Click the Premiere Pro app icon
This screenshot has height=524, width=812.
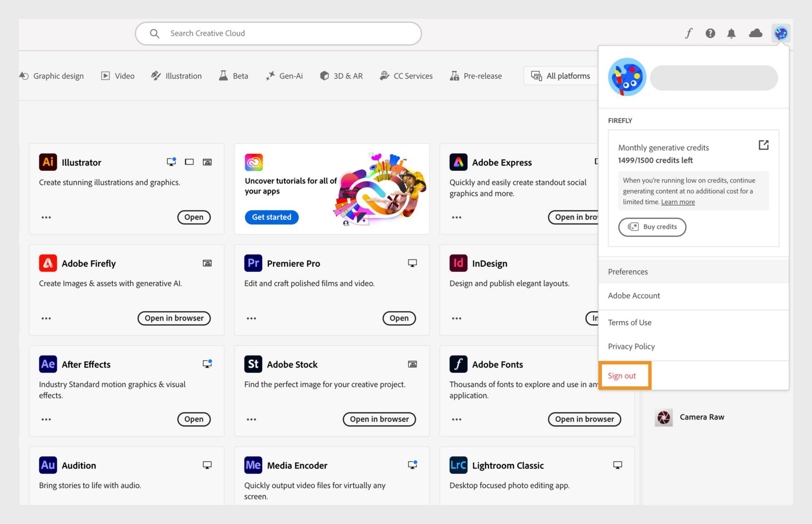tap(253, 262)
